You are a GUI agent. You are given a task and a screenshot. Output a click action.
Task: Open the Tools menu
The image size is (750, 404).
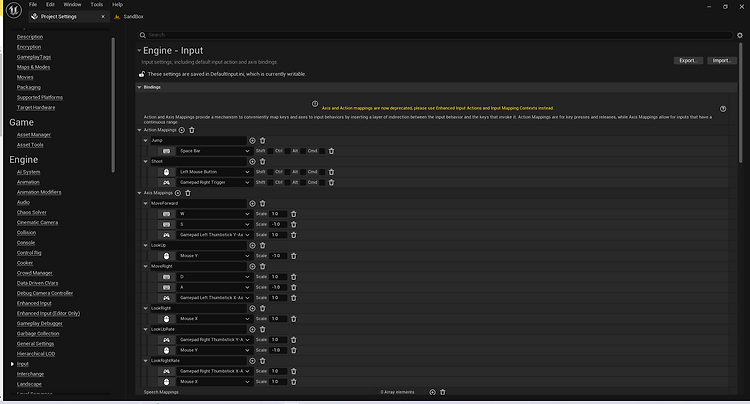[97, 4]
